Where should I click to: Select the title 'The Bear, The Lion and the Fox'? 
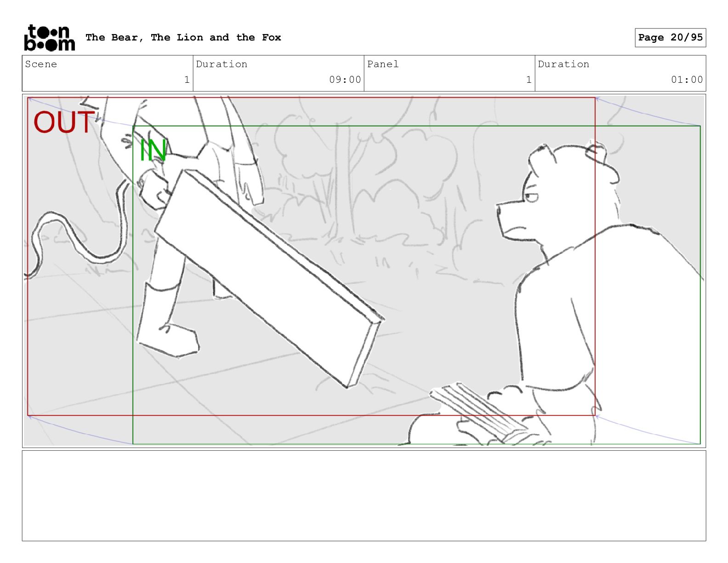pyautogui.click(x=183, y=38)
